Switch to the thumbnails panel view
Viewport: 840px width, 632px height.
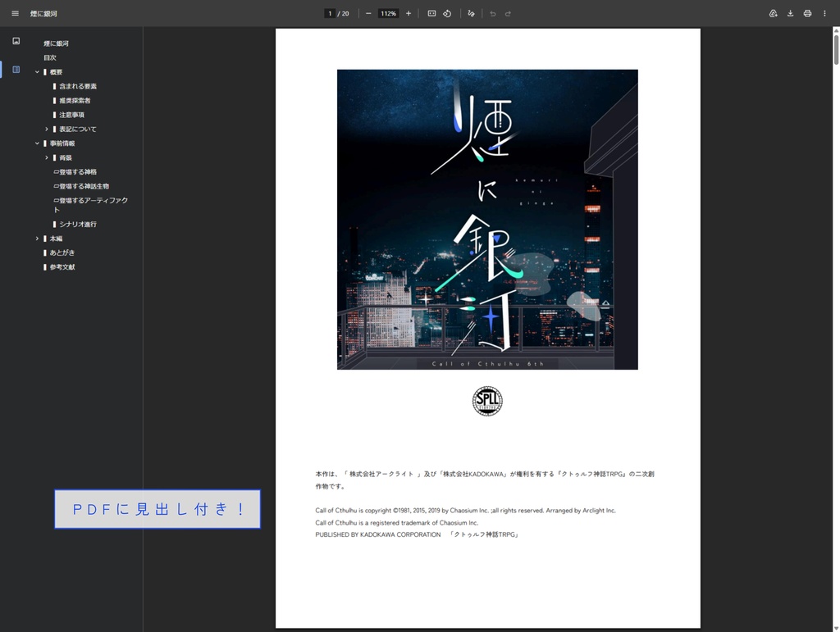pyautogui.click(x=16, y=41)
